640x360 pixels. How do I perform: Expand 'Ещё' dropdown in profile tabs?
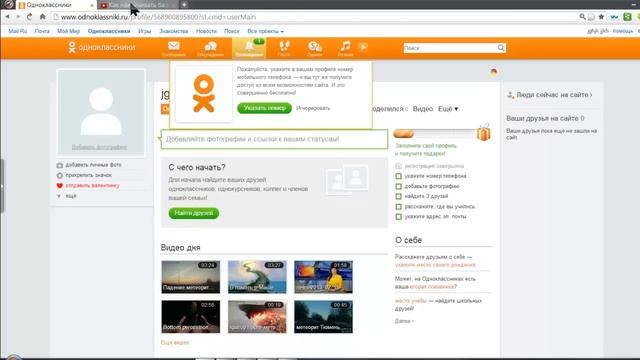(x=448, y=109)
